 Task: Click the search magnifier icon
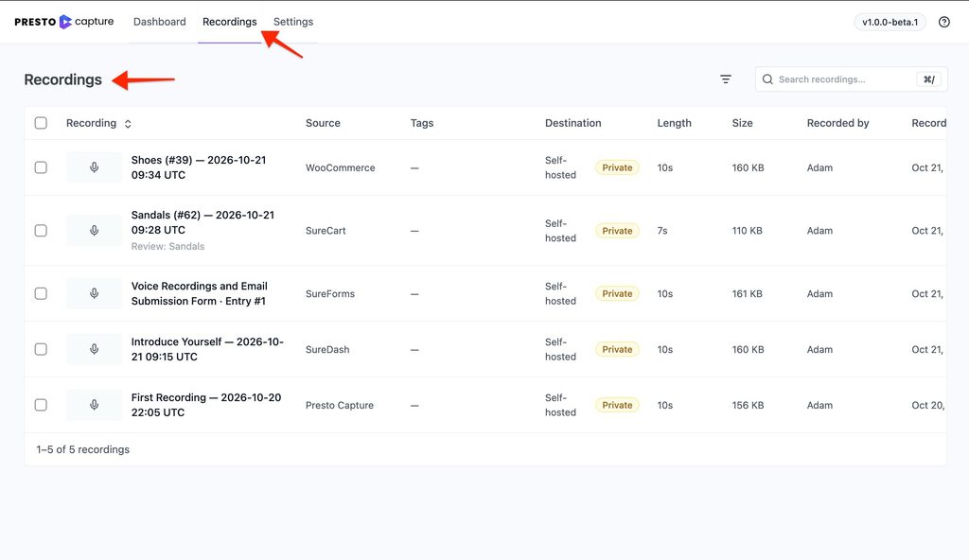[767, 79]
